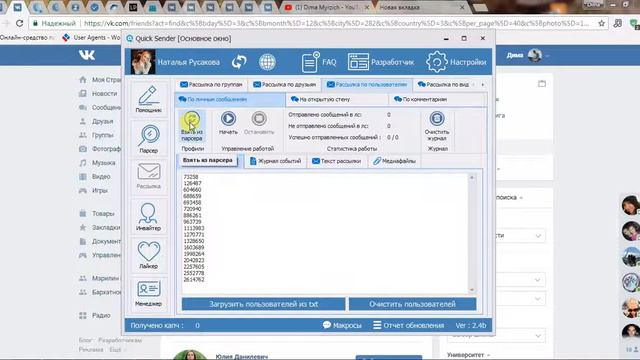Screen dimensions: 640x360
Task: Open the Парсер tool
Action: [149, 139]
